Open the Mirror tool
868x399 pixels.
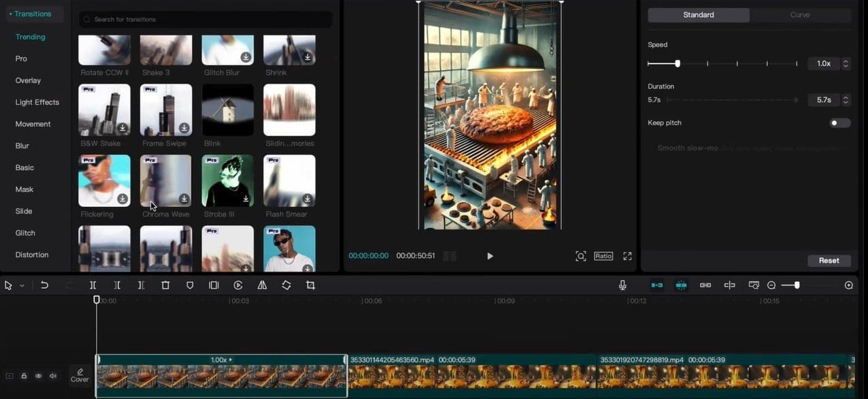[x=262, y=285]
